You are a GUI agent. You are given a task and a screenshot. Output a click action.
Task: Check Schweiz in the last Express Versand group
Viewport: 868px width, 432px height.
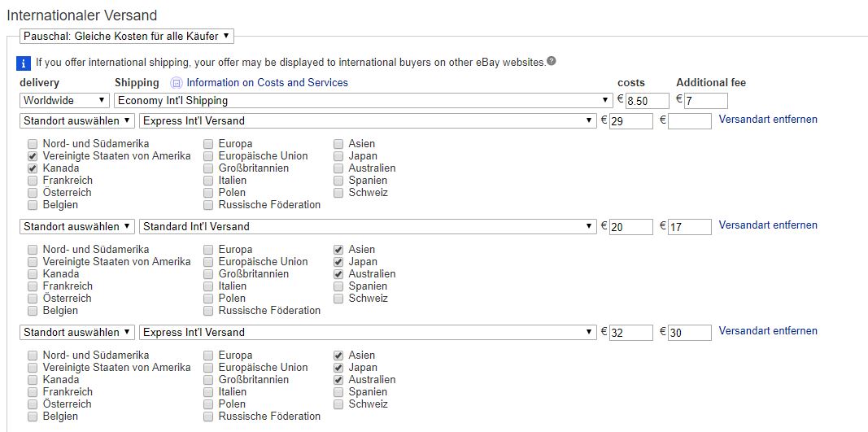[x=338, y=404]
